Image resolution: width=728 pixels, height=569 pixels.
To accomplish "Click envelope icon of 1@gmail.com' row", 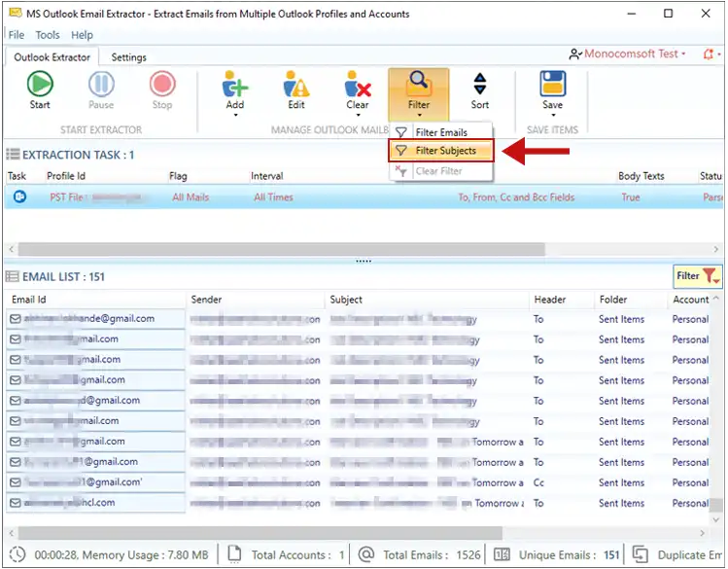I will click(x=16, y=482).
